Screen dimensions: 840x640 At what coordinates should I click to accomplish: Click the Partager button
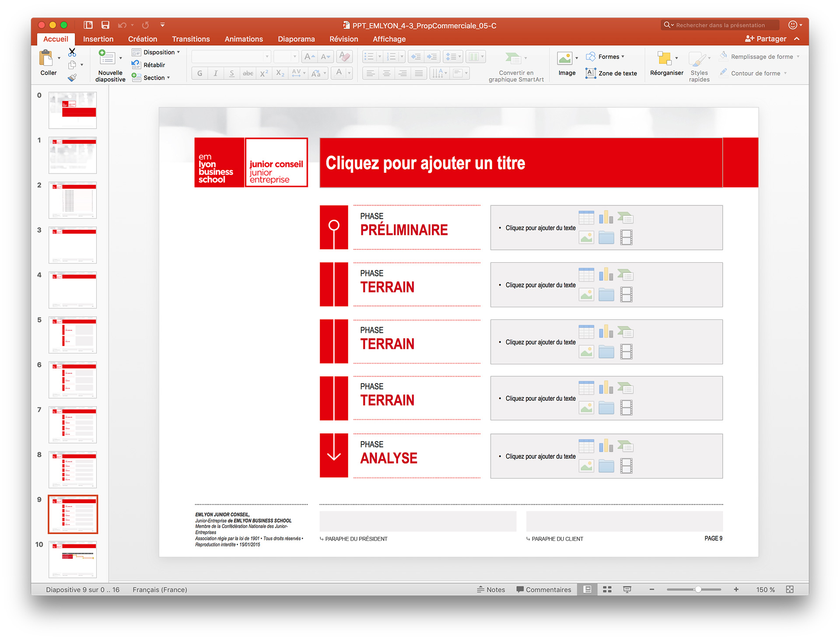tap(766, 38)
